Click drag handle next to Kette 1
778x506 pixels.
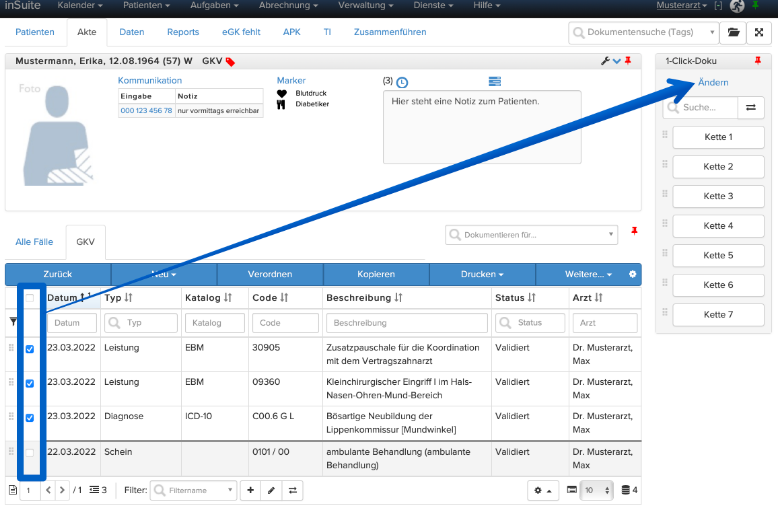pos(665,134)
